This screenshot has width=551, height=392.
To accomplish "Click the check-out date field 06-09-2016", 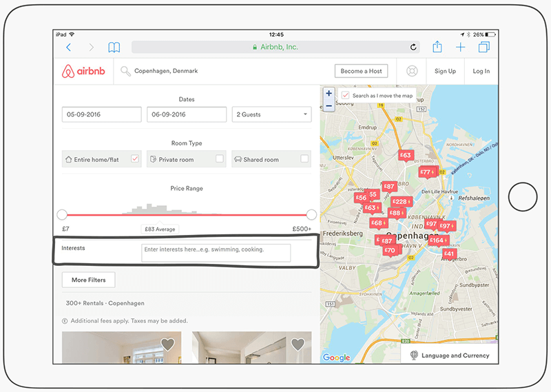I will point(187,114).
